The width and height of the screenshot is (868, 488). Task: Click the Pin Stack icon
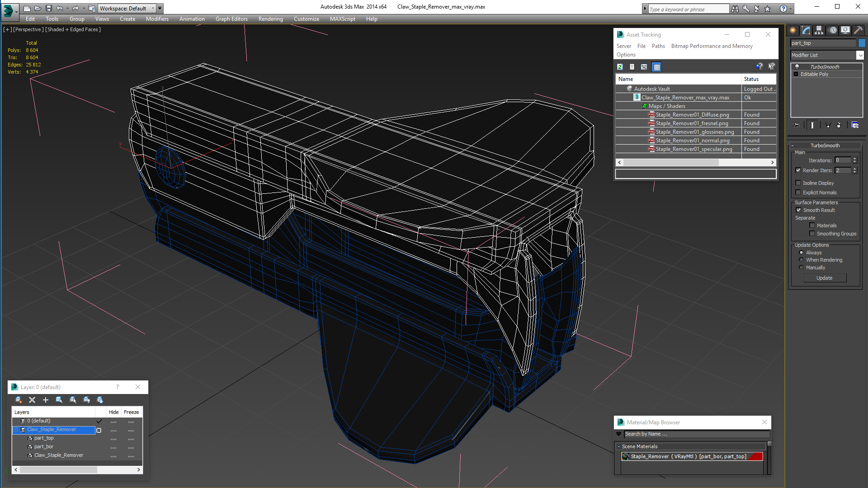pyautogui.click(x=797, y=125)
